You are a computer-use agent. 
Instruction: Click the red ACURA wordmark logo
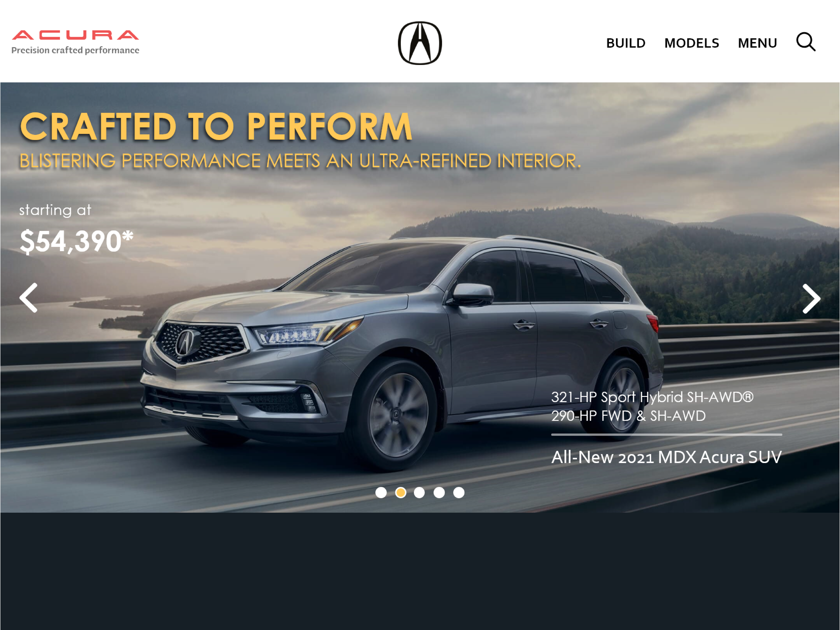tap(75, 35)
